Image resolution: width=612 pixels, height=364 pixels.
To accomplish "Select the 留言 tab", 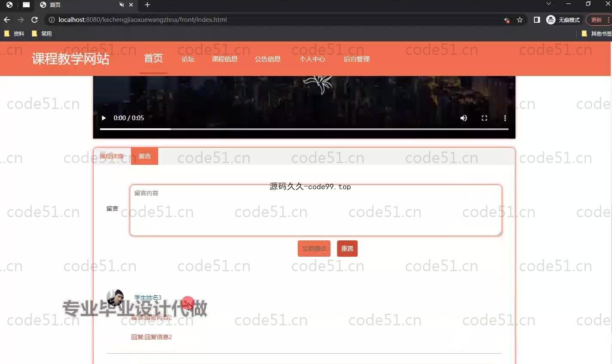I will pos(145,156).
